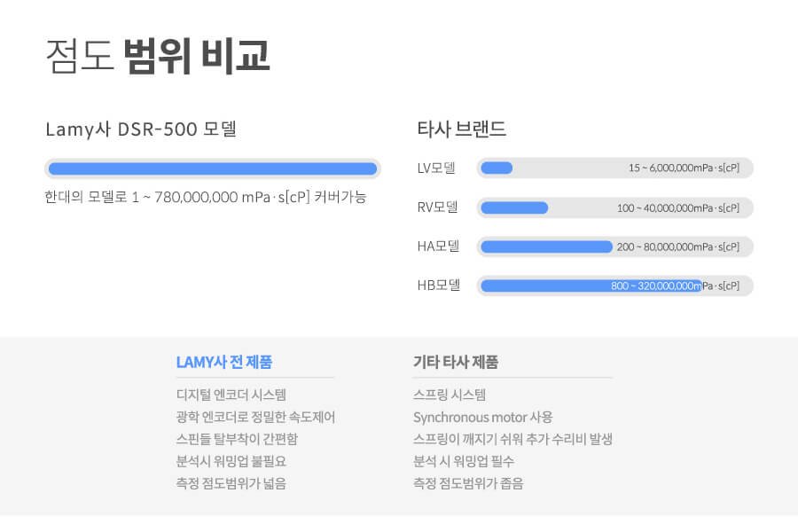Click the RV모델 blue range bar
The width and height of the screenshot is (798, 532).
coord(514,207)
